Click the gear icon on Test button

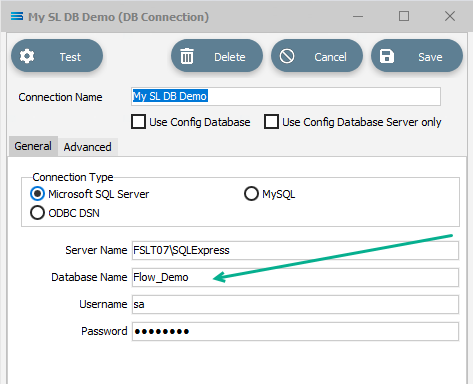tap(27, 56)
